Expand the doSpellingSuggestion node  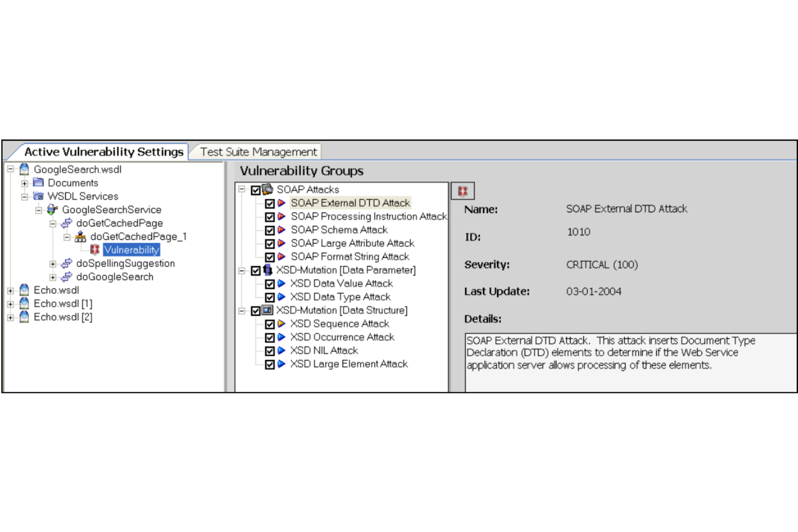(x=52, y=264)
